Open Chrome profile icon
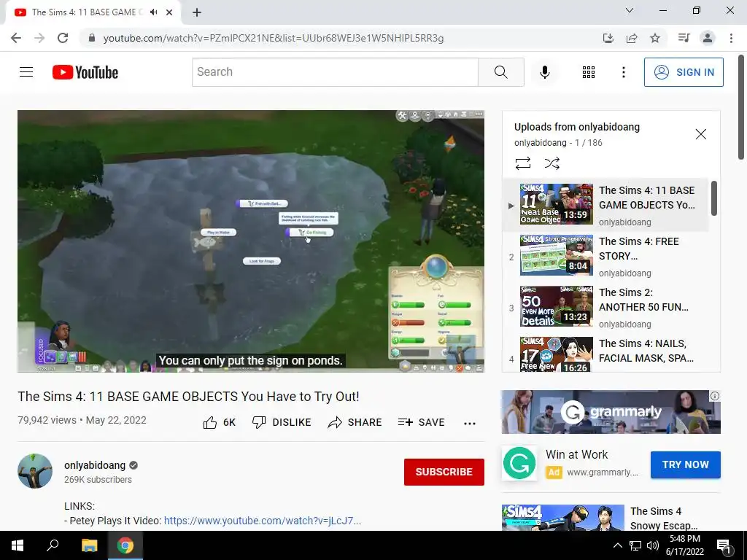 [708, 38]
